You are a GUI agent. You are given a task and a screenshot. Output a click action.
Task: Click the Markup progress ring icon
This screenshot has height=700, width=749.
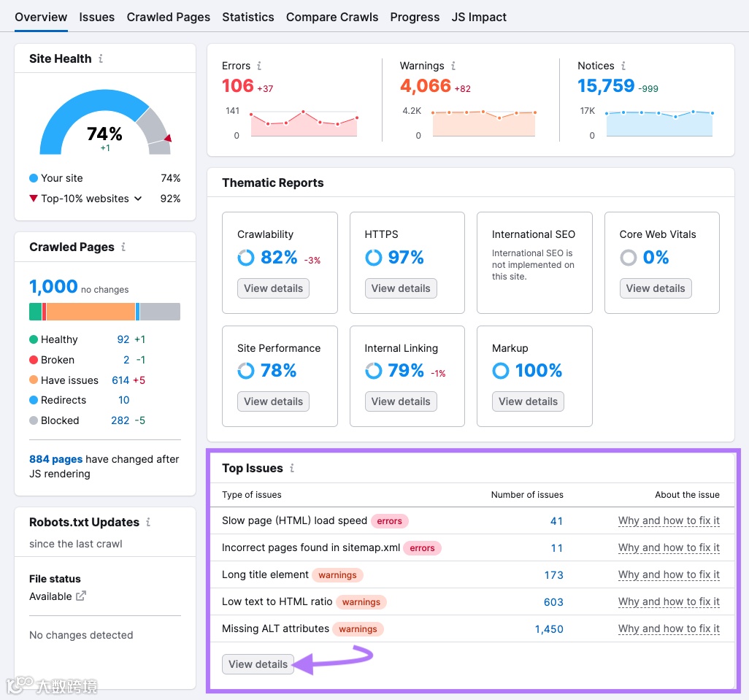tap(501, 371)
